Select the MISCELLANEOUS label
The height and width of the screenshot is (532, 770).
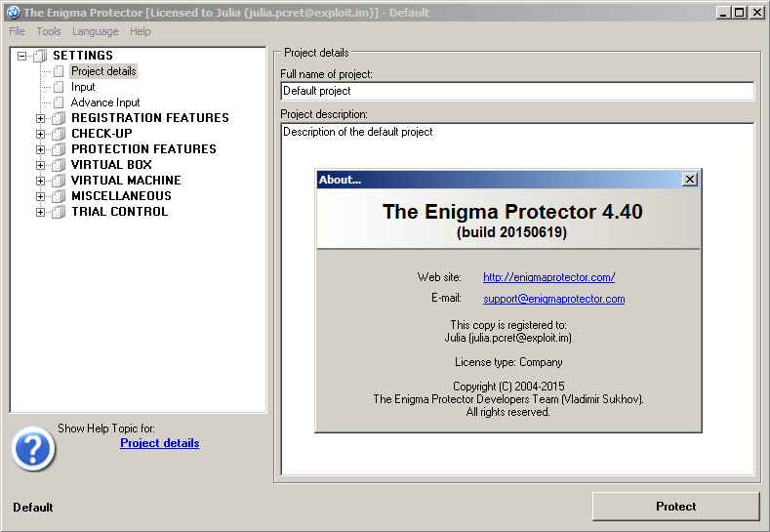click(121, 196)
